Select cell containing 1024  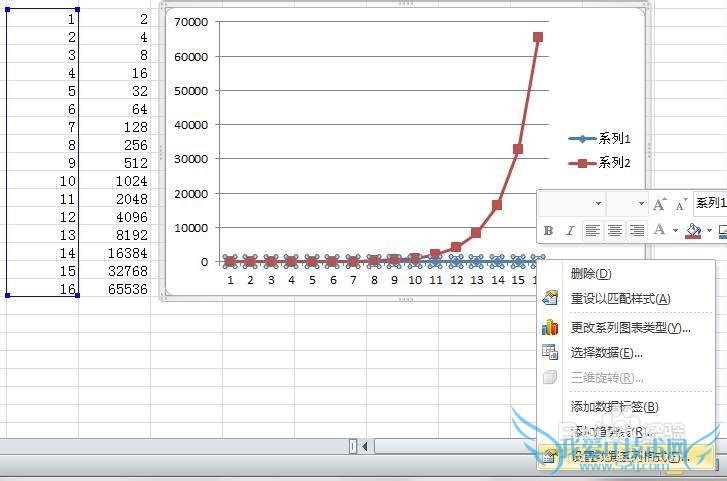click(115, 181)
